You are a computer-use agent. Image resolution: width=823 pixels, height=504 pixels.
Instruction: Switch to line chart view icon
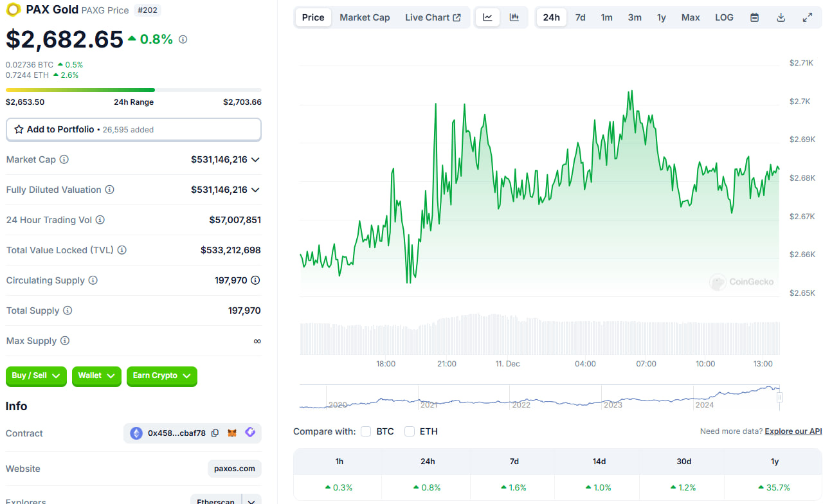487,17
